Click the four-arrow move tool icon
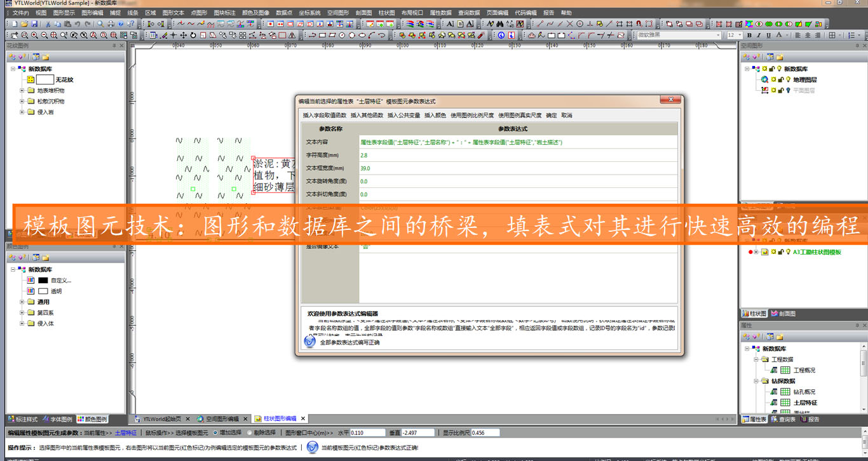This screenshot has height=461, width=868. click(x=183, y=35)
